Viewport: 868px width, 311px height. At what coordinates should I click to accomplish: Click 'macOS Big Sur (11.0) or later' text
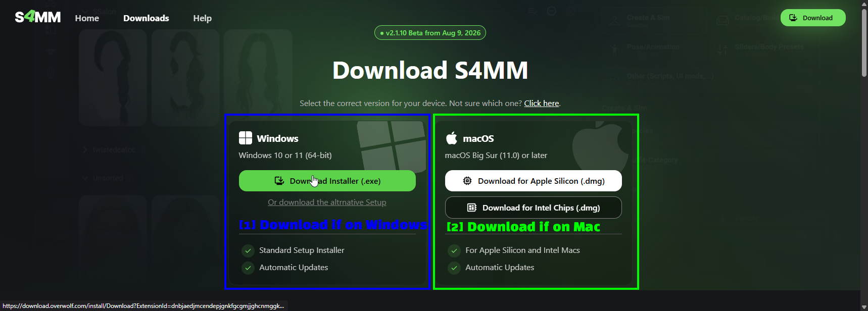(496, 155)
